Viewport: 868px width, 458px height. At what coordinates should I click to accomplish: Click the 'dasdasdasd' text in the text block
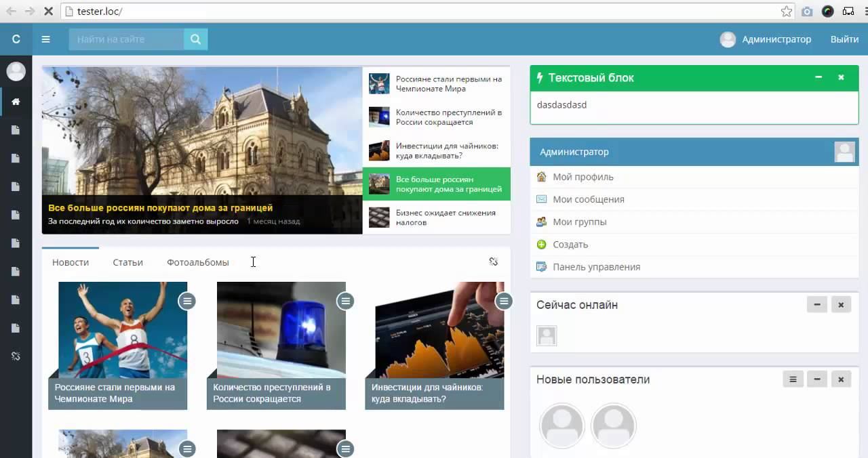(561, 105)
